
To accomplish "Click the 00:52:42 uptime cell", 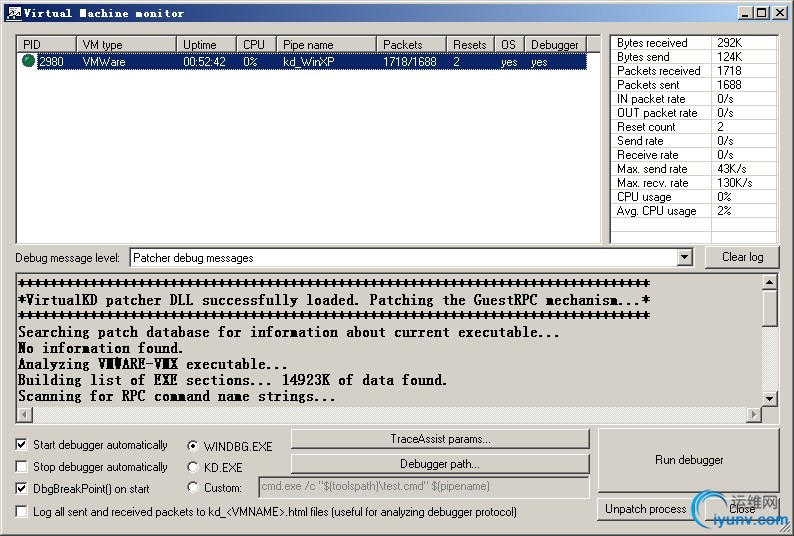I will coord(204,62).
